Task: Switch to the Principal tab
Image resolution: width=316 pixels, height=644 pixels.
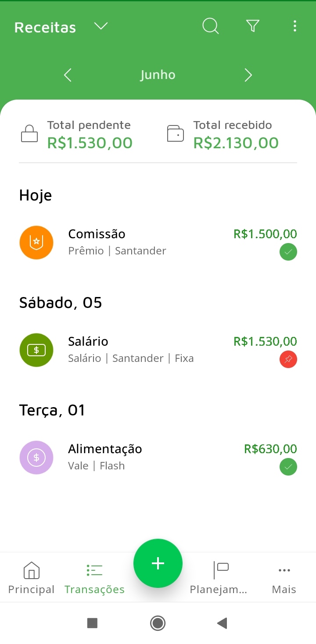Action: [x=31, y=578]
